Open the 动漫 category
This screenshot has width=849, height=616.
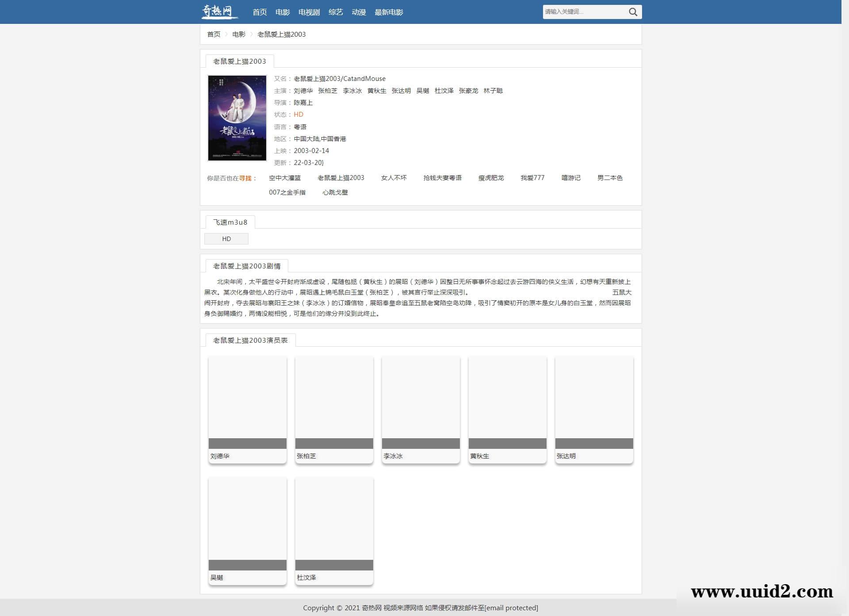[359, 12]
